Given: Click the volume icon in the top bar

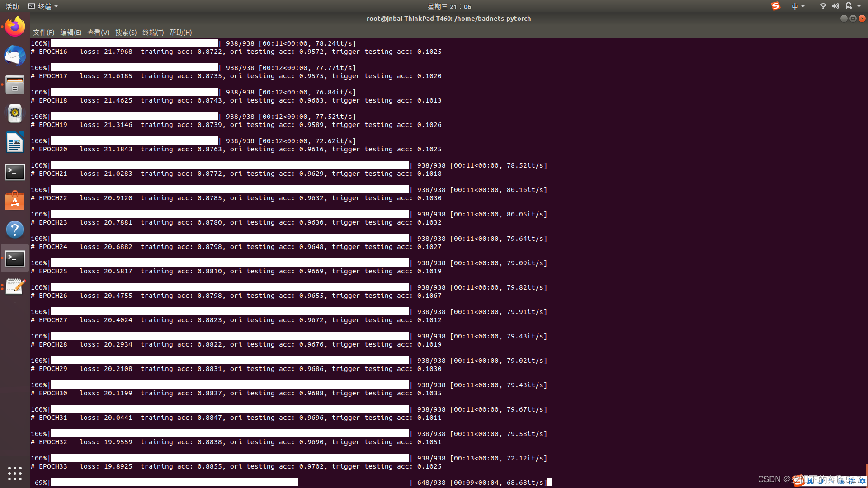Looking at the screenshot, I should tap(835, 6).
